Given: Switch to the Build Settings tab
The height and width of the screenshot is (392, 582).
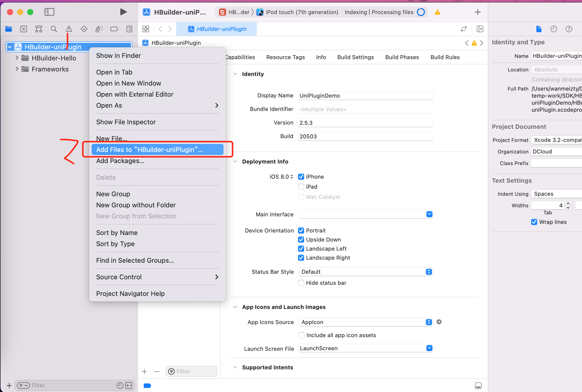Looking at the screenshot, I should pos(355,57).
